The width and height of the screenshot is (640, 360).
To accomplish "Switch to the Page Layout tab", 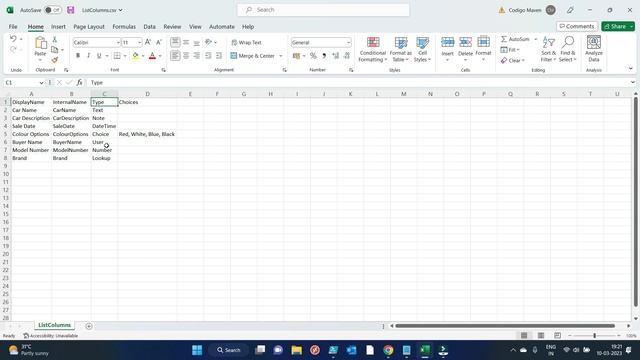I will point(89,27).
